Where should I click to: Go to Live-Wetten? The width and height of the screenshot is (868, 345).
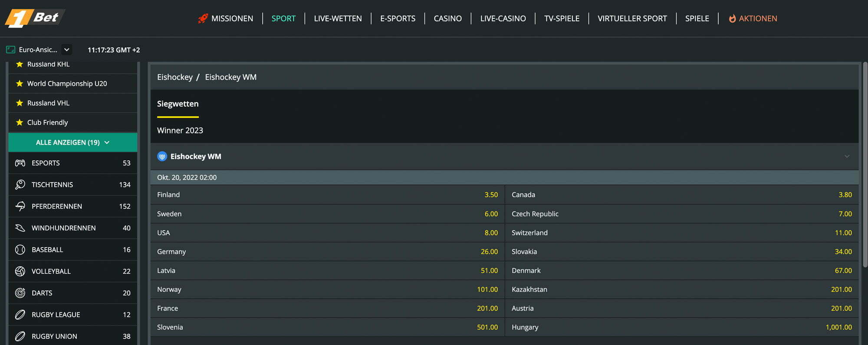[338, 18]
